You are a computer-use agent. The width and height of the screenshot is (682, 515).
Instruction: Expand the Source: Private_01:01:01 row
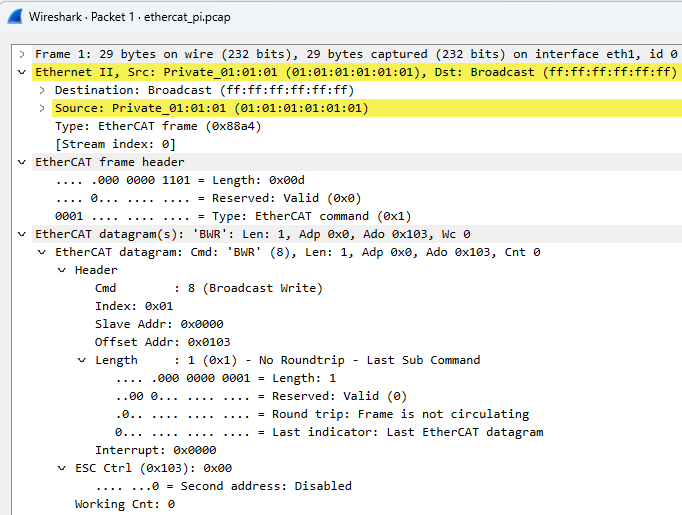click(42, 108)
